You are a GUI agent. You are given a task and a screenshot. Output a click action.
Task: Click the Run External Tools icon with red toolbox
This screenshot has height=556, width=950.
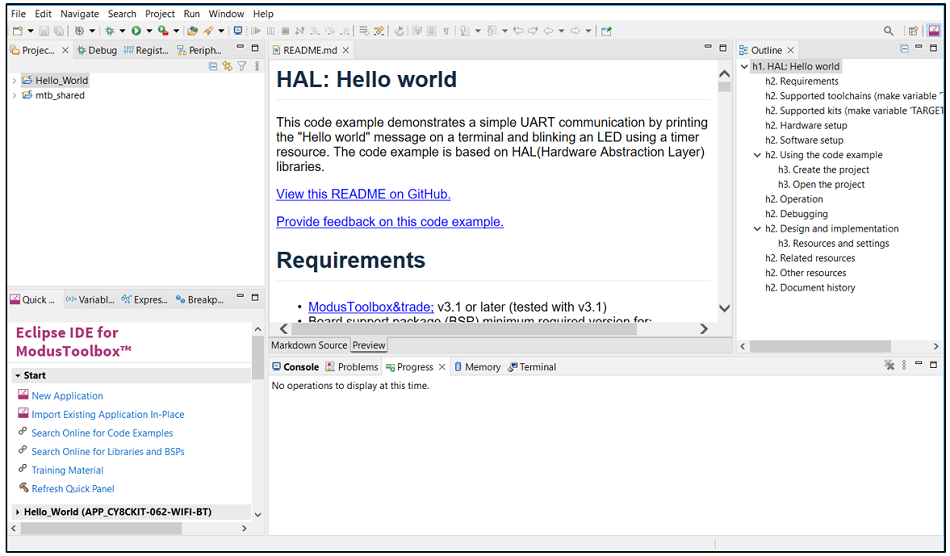point(163,31)
